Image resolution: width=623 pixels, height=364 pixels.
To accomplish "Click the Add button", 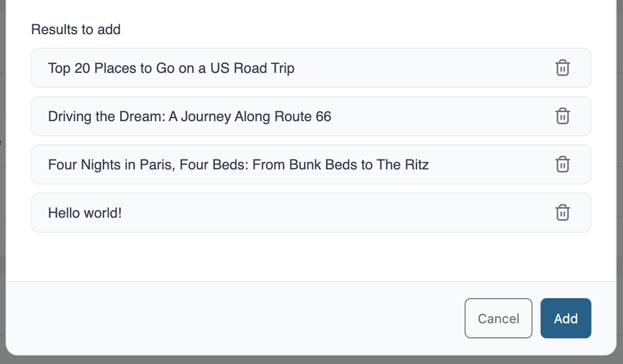I will pyautogui.click(x=566, y=318).
